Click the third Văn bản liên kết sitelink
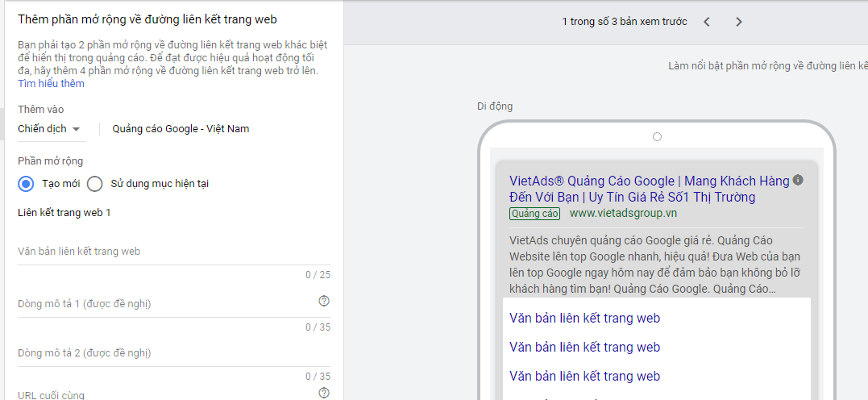 click(x=584, y=376)
